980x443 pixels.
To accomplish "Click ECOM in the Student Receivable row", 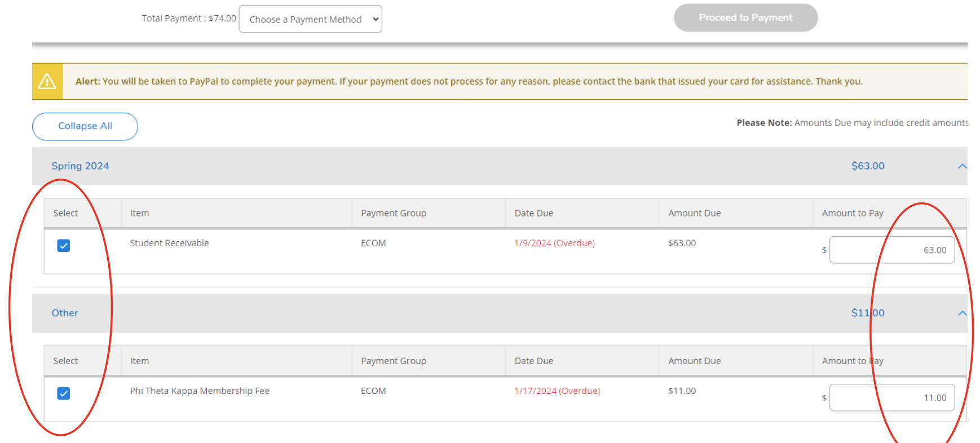I will pyautogui.click(x=373, y=243).
